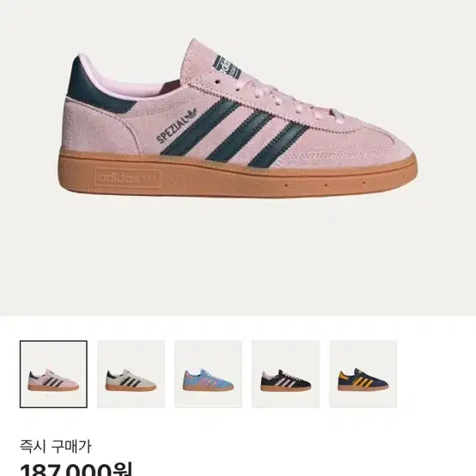Click the embossed adidas logo on the sole
Screen dimensions: 476x476
[x=127, y=178]
